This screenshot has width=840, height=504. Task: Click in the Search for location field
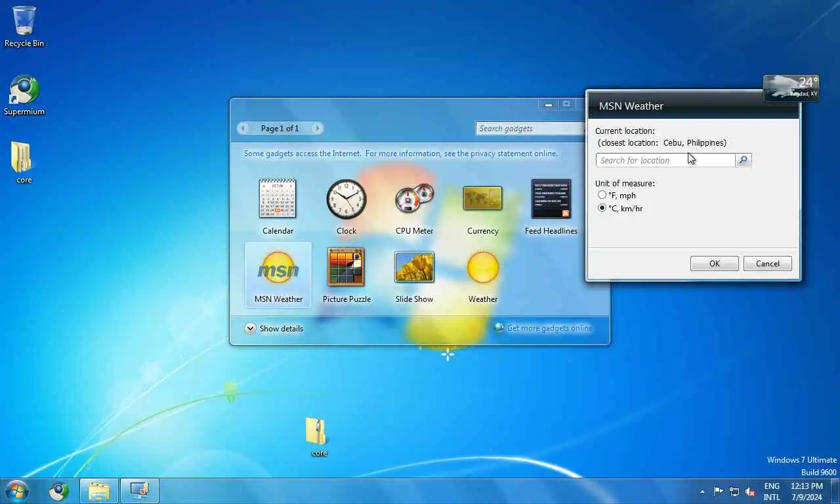click(665, 160)
